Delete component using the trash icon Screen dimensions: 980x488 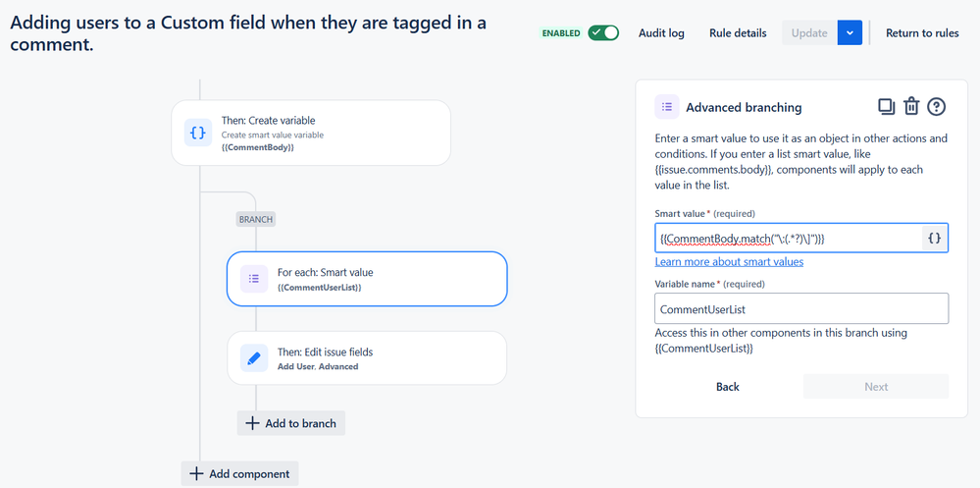911,107
